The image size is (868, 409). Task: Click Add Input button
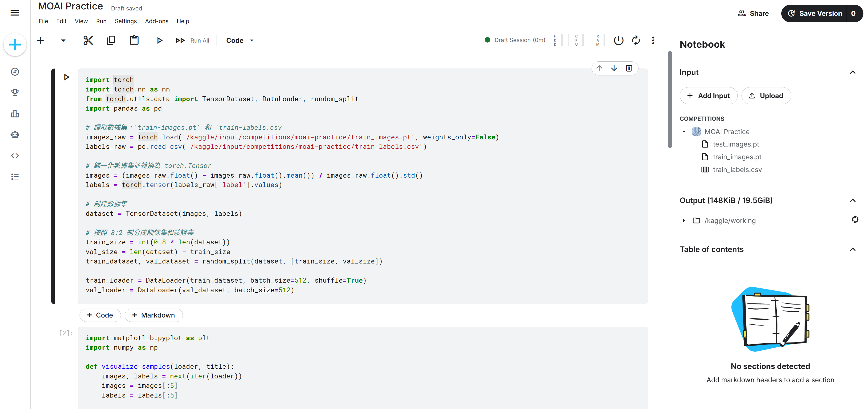(708, 96)
